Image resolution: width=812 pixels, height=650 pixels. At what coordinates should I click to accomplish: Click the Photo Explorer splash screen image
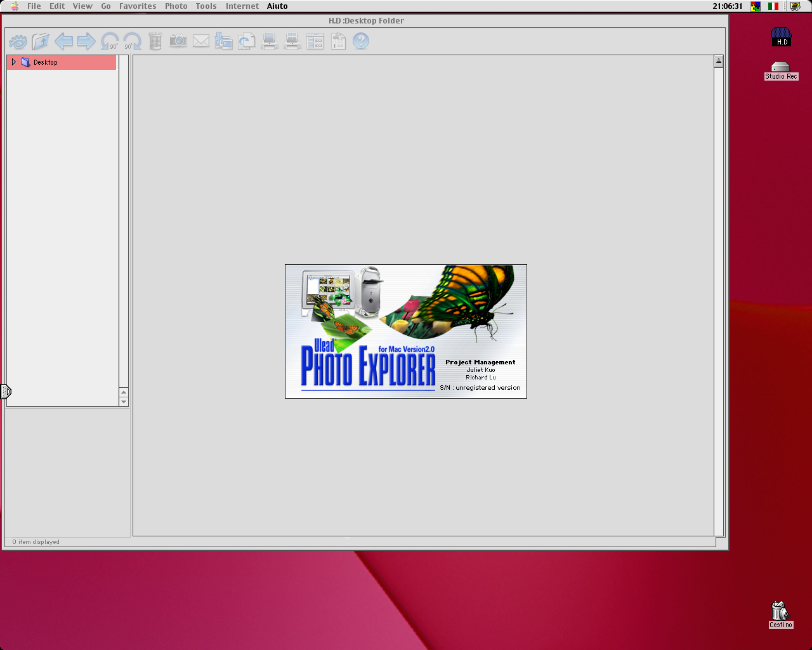click(x=406, y=331)
